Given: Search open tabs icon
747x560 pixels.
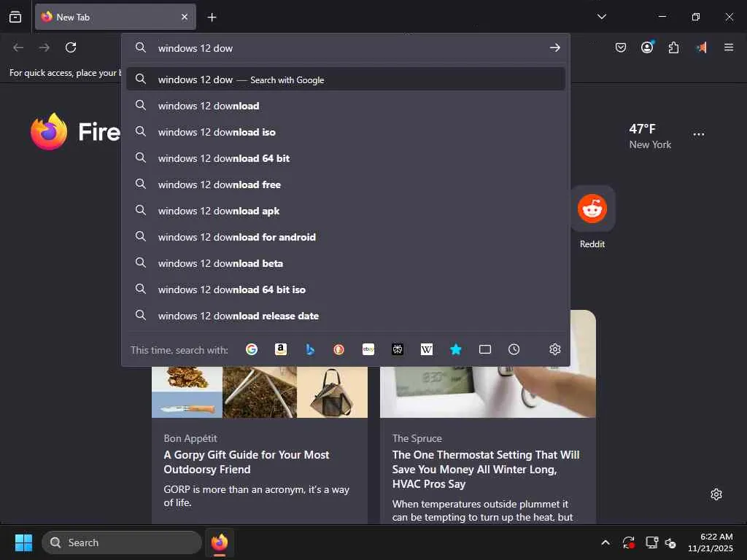Looking at the screenshot, I should pos(485,349).
